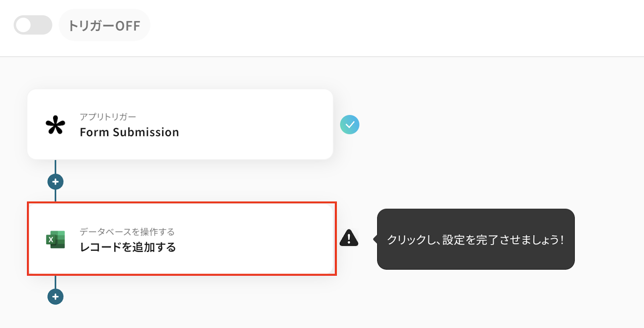The image size is (644, 328).
Task: Click the Excel app icon
Action: 56,239
